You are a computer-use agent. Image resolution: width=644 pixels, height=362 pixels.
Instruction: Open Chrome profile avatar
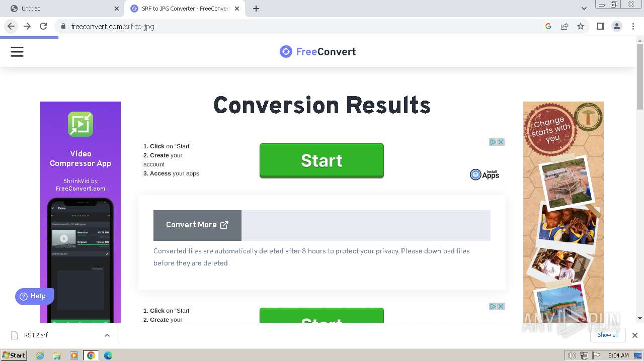(x=616, y=26)
